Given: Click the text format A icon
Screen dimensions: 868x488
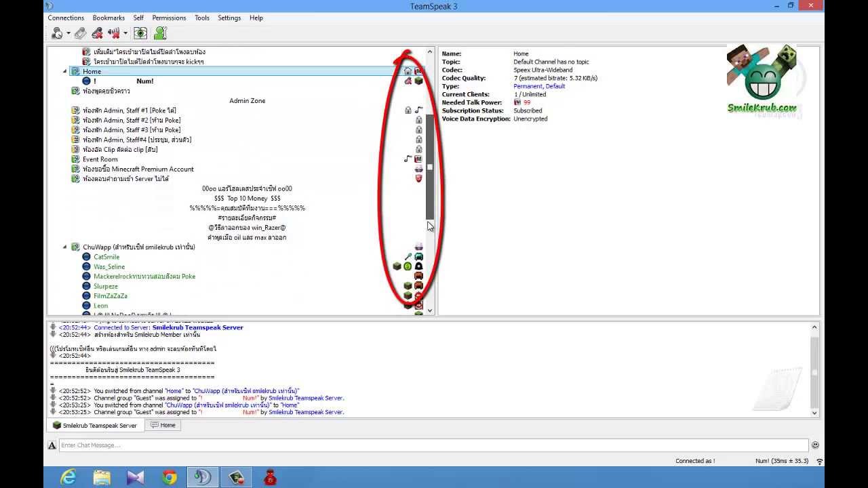Looking at the screenshot, I should 52,445.
